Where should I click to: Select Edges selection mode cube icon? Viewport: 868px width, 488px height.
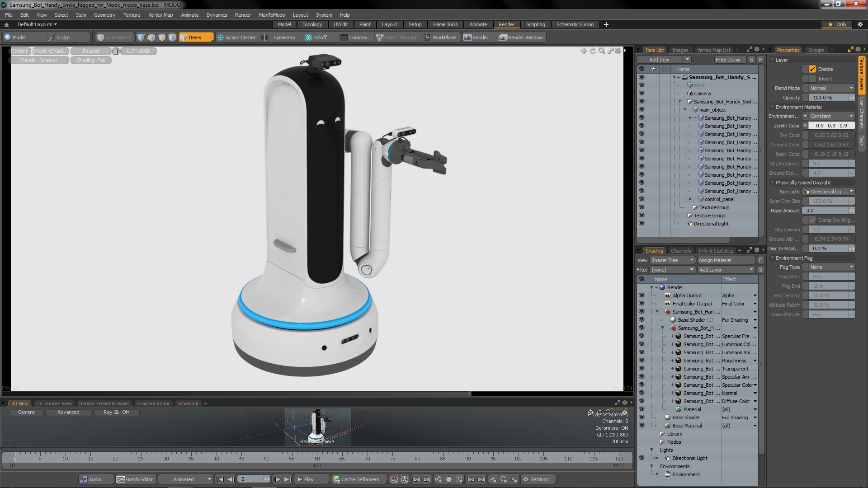(151, 38)
